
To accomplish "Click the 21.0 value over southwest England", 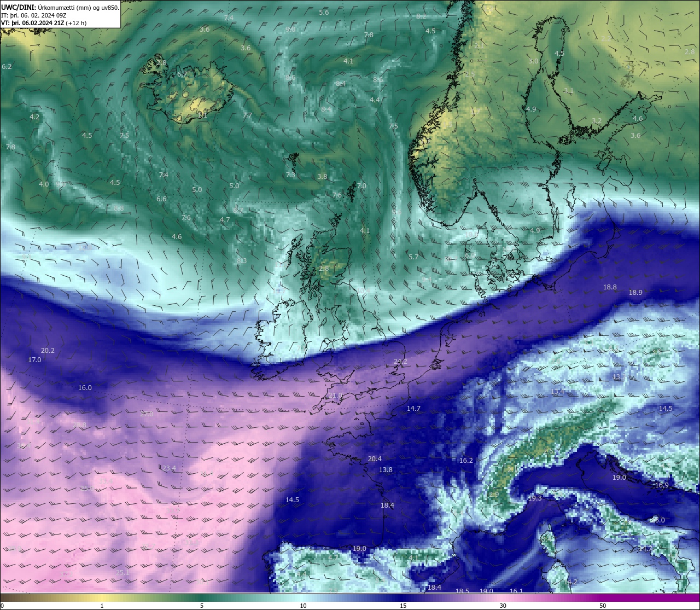I will 335,396.
